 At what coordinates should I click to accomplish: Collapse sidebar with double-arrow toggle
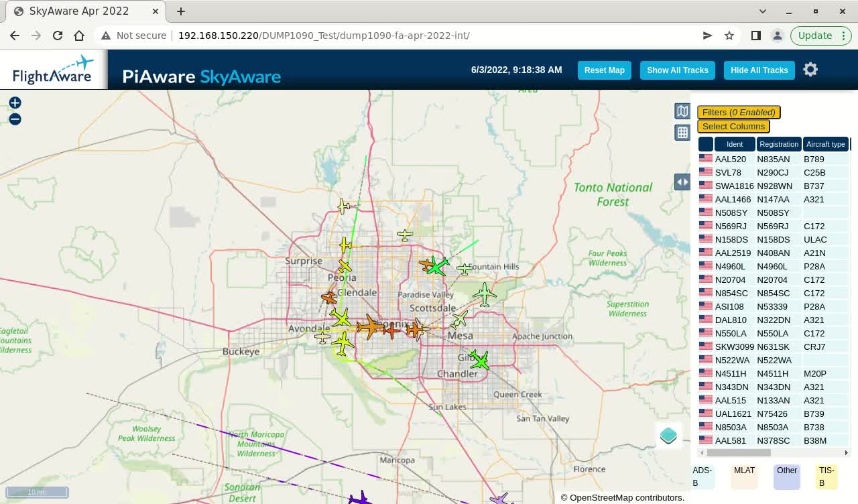click(682, 182)
